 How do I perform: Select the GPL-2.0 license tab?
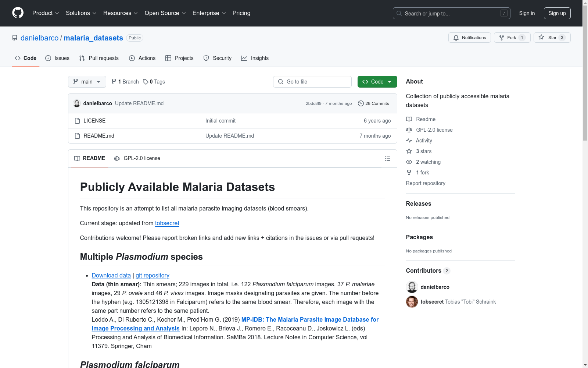[x=137, y=158]
